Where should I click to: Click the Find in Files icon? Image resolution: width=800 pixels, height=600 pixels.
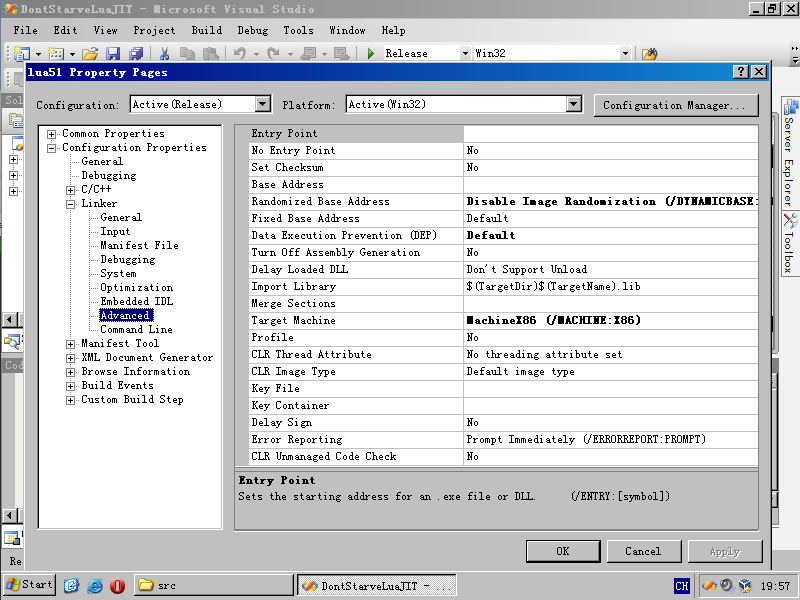point(649,53)
